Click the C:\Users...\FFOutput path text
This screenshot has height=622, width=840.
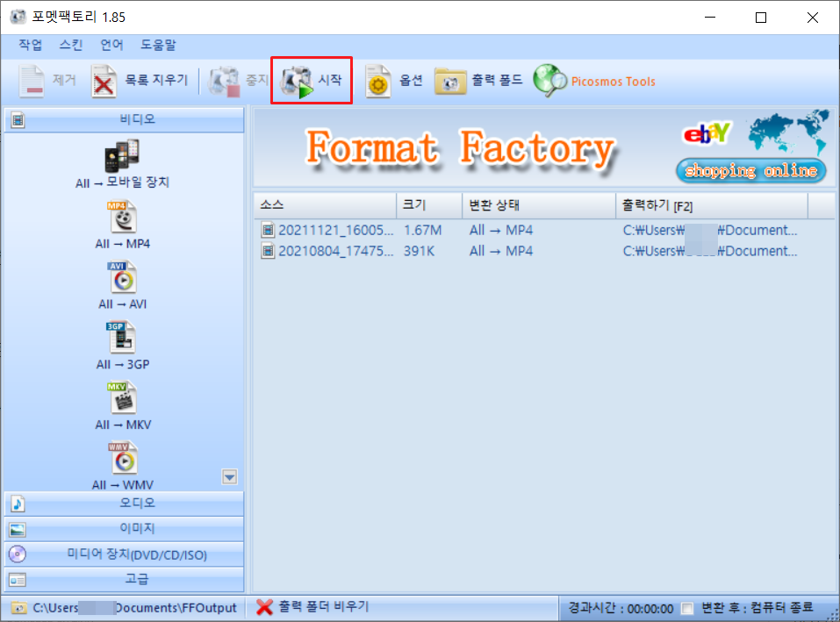pos(134,608)
